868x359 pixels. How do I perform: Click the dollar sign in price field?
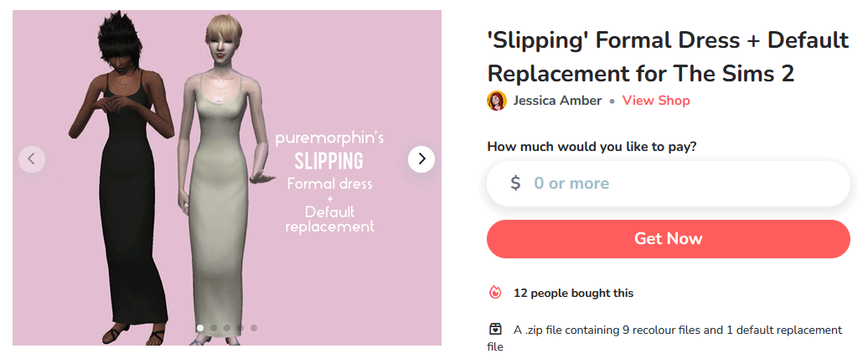click(515, 184)
